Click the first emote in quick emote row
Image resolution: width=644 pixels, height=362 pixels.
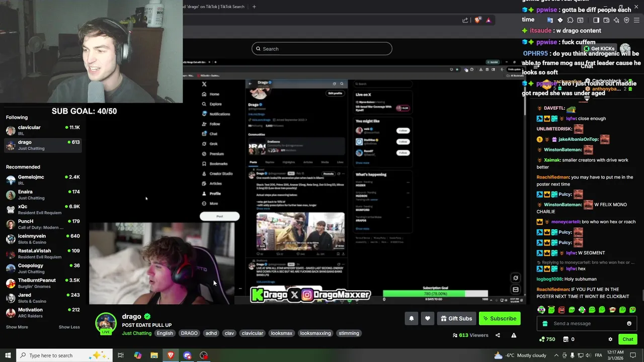click(541, 310)
